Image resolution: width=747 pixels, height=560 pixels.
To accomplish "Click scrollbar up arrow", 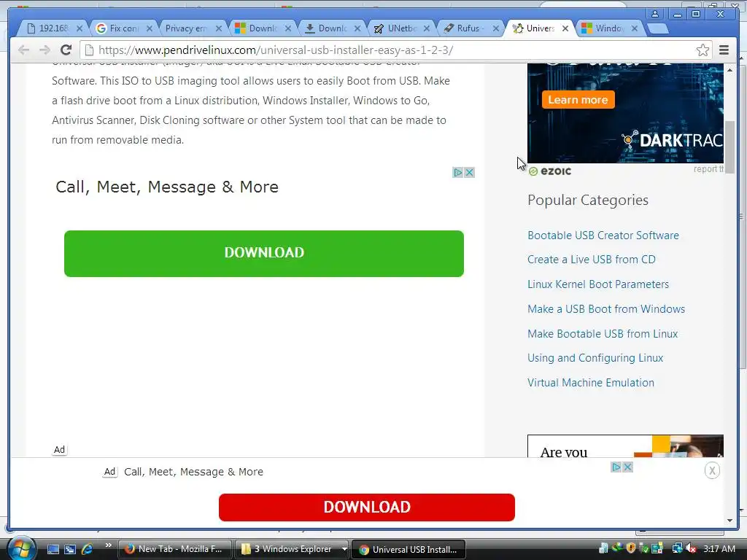I will (729, 70).
